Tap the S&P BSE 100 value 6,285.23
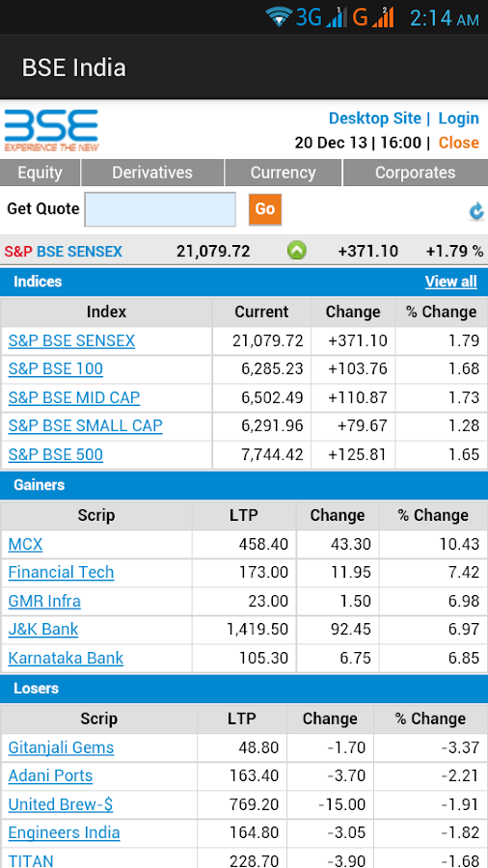The height and width of the screenshot is (868, 488). (272, 369)
